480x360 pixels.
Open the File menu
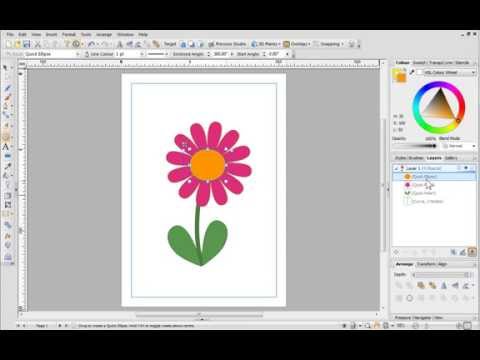pyautogui.click(x=10, y=34)
